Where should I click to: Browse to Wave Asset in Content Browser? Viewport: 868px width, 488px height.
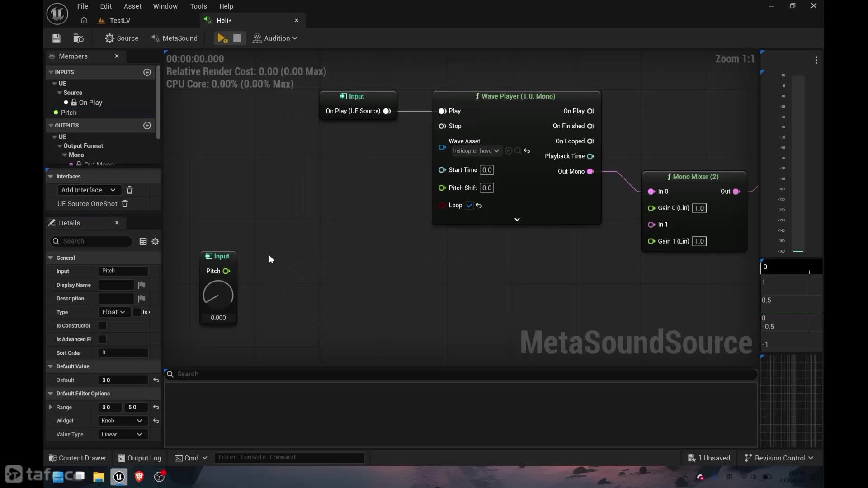point(518,151)
